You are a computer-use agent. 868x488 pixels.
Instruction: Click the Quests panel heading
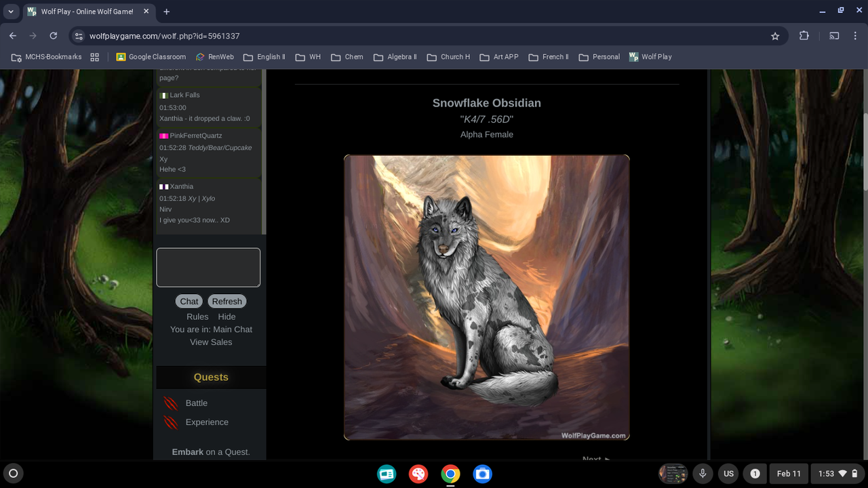(211, 378)
